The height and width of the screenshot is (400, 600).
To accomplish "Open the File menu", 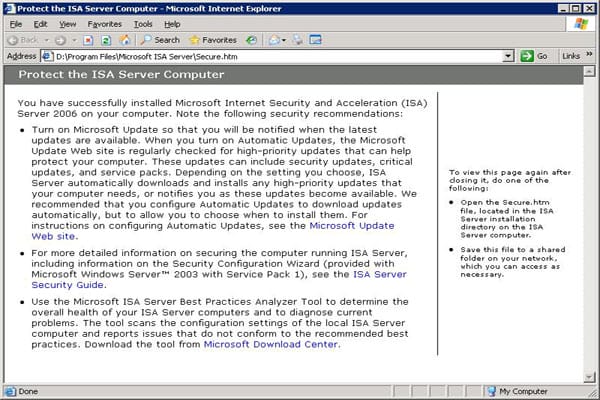I will point(15,23).
